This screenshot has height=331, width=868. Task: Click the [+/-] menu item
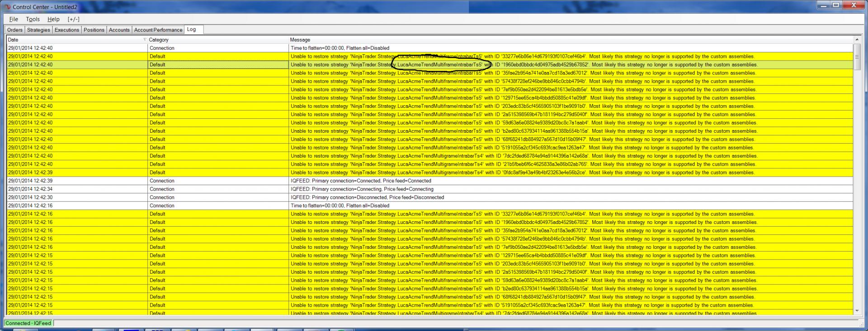[x=73, y=19]
